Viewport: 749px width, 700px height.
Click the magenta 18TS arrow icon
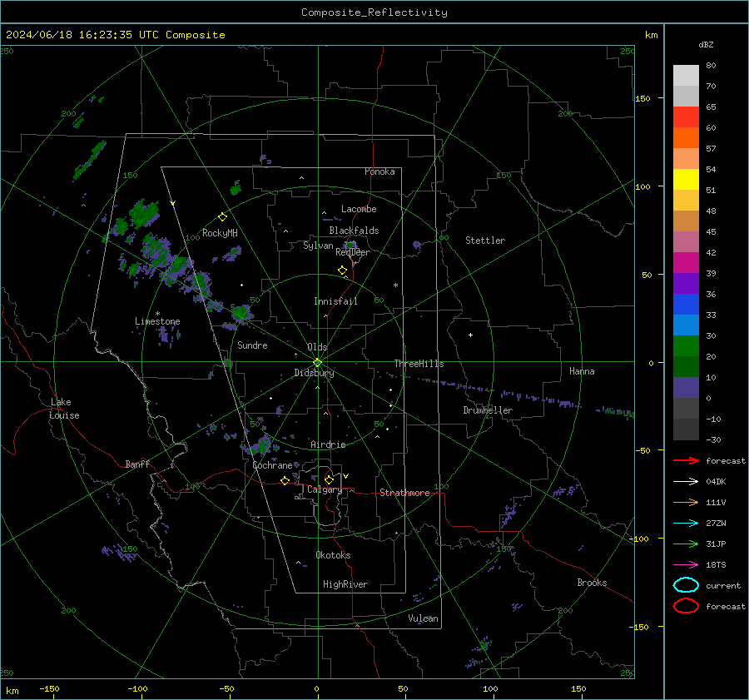click(x=686, y=565)
